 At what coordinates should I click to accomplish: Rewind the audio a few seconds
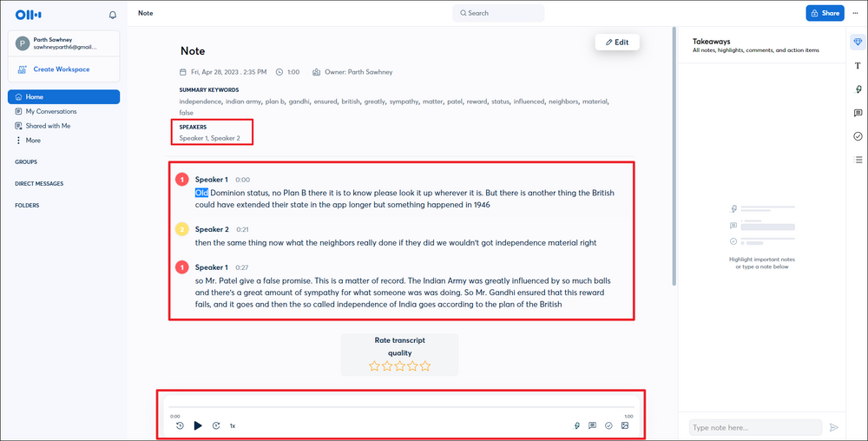(x=180, y=425)
